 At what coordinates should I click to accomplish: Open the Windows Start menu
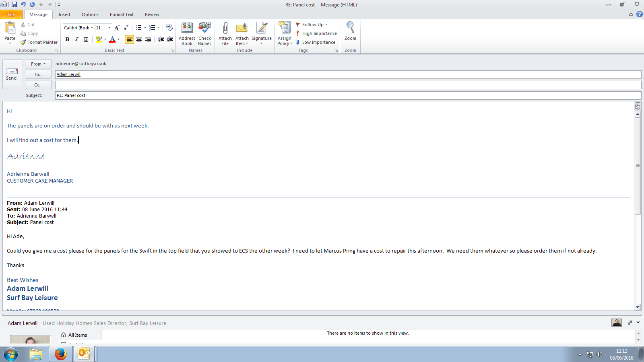(11, 354)
